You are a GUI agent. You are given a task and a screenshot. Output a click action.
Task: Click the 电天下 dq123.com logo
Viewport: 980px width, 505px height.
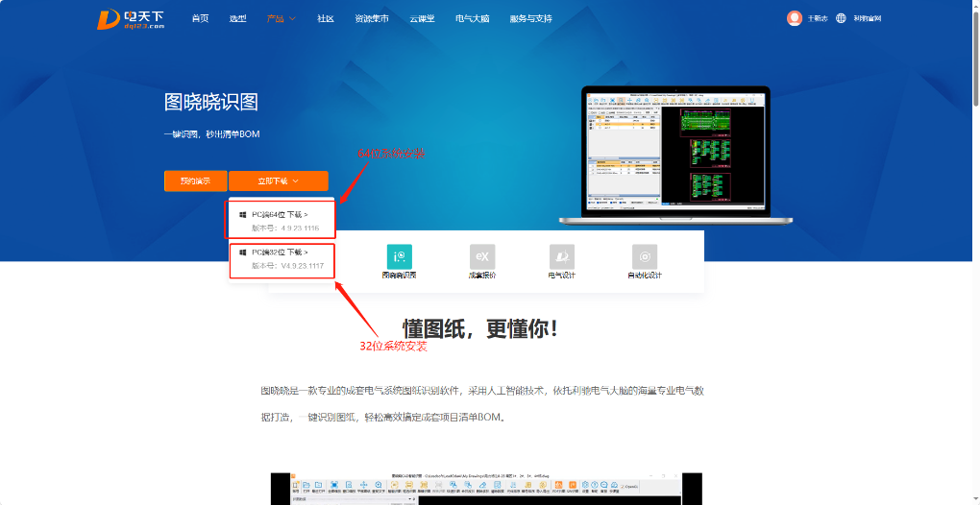(132, 19)
